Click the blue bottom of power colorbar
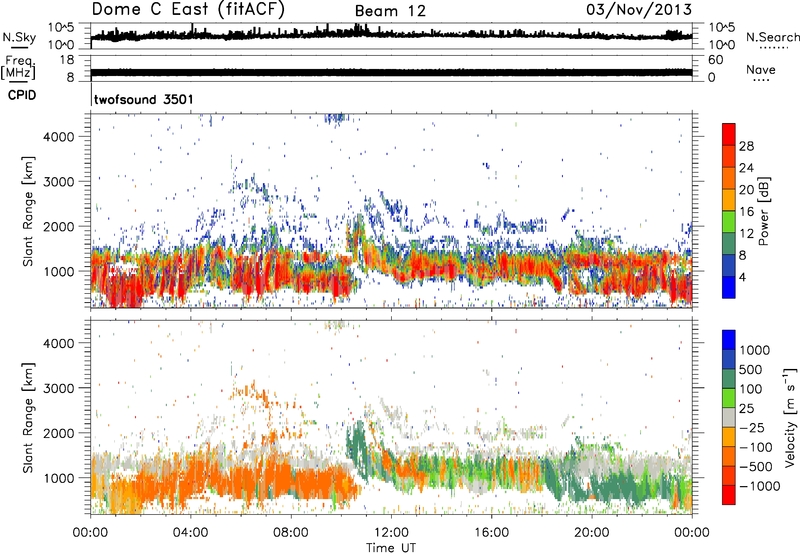800x554 pixels. (729, 287)
